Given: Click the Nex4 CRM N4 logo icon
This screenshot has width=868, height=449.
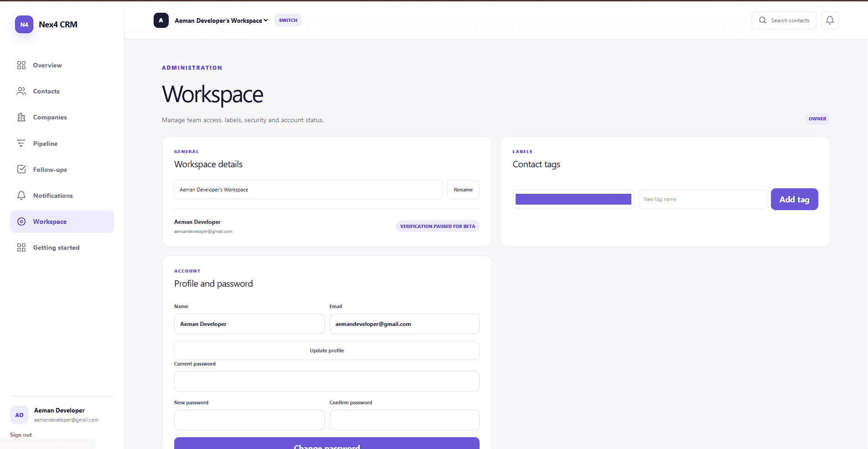Looking at the screenshot, I should [x=24, y=25].
